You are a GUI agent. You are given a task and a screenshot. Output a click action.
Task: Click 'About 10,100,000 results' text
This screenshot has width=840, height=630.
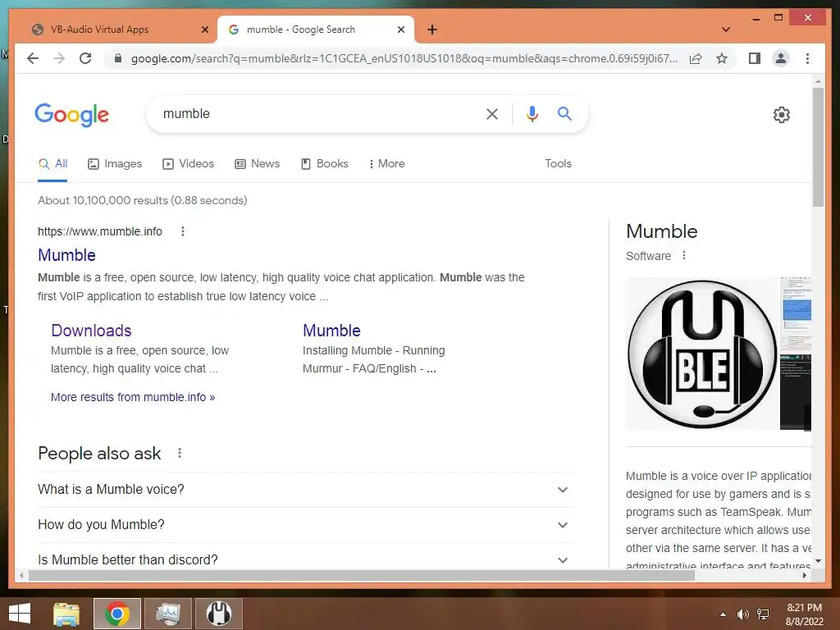143,200
